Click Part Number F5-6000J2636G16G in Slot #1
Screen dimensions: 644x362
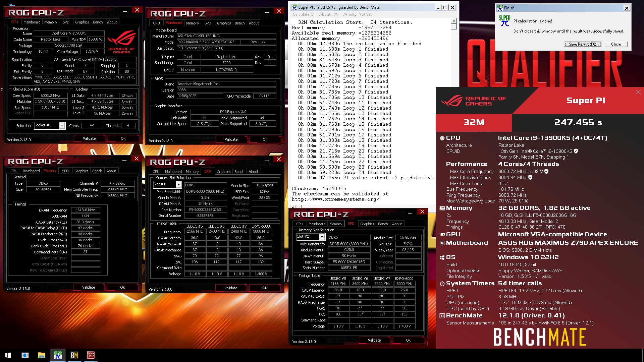[205, 209]
